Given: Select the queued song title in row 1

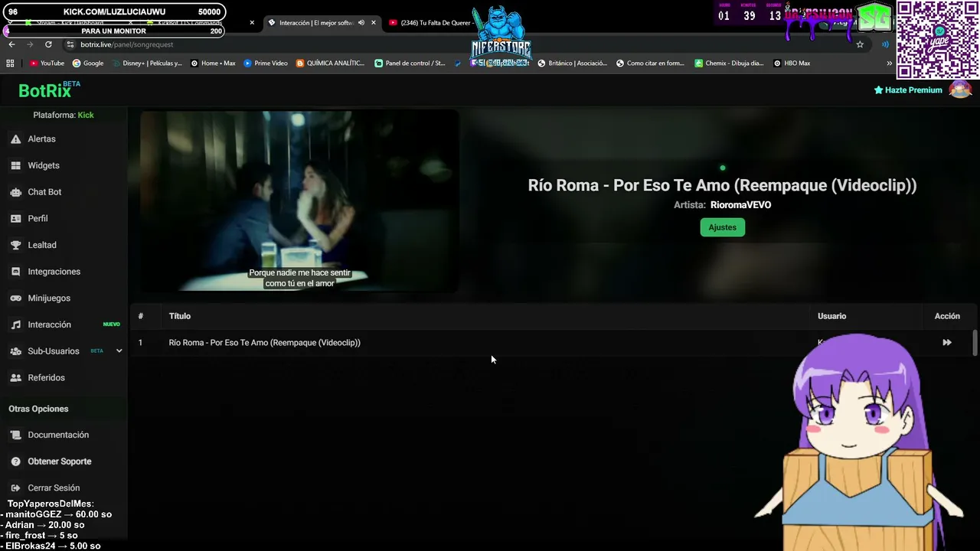Looking at the screenshot, I should pos(264,343).
